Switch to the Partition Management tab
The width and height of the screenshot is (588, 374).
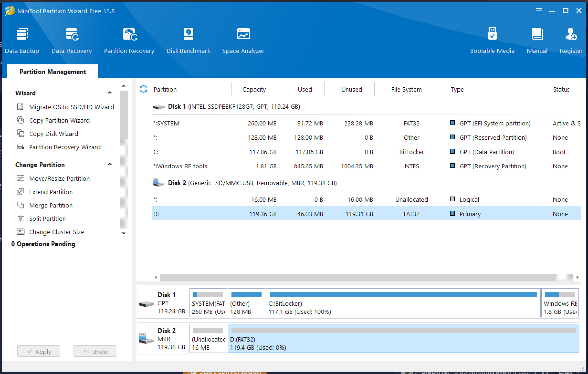tap(53, 72)
